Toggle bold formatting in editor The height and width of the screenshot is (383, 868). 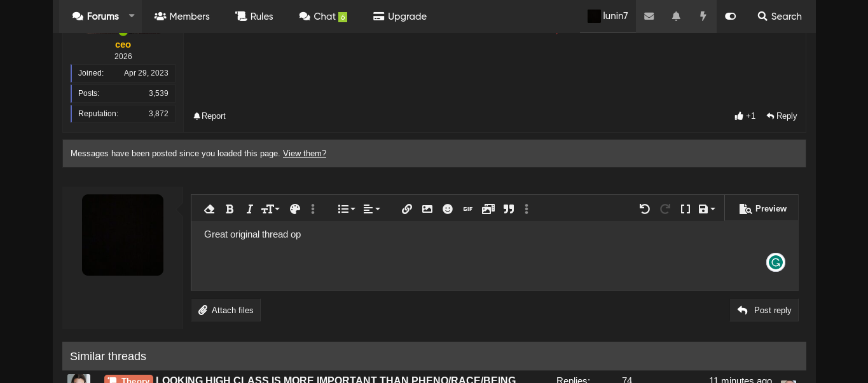[x=230, y=209]
